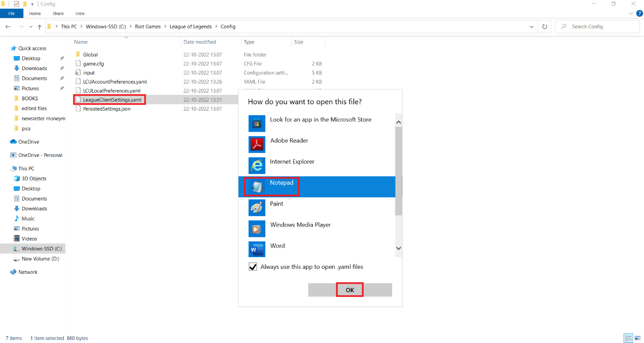Image resolution: width=644 pixels, height=343 pixels.
Task: Click the Quick access star icon
Action: click(x=13, y=48)
